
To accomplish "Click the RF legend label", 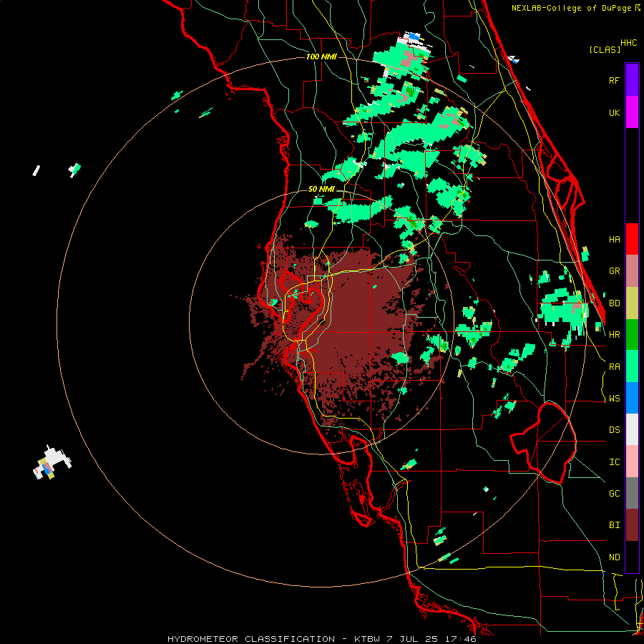I will click(x=614, y=80).
